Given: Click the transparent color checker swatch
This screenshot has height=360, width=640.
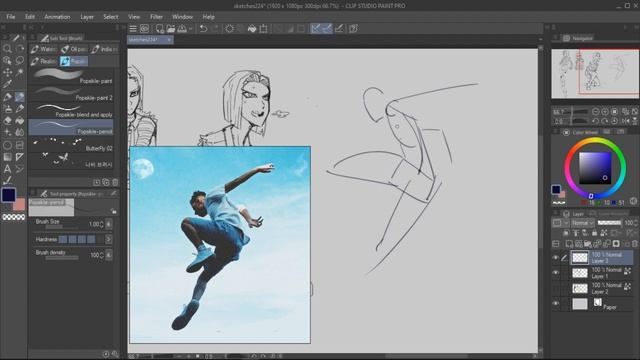Looking at the screenshot, I should point(13,217).
